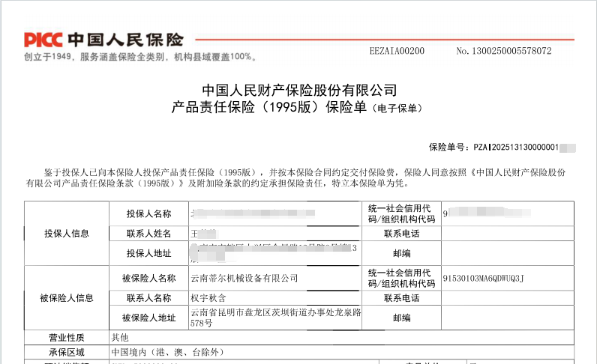This screenshot has width=597, height=364.
Task: Click 邮编 in the 投保人地址 row
Action: point(402,253)
